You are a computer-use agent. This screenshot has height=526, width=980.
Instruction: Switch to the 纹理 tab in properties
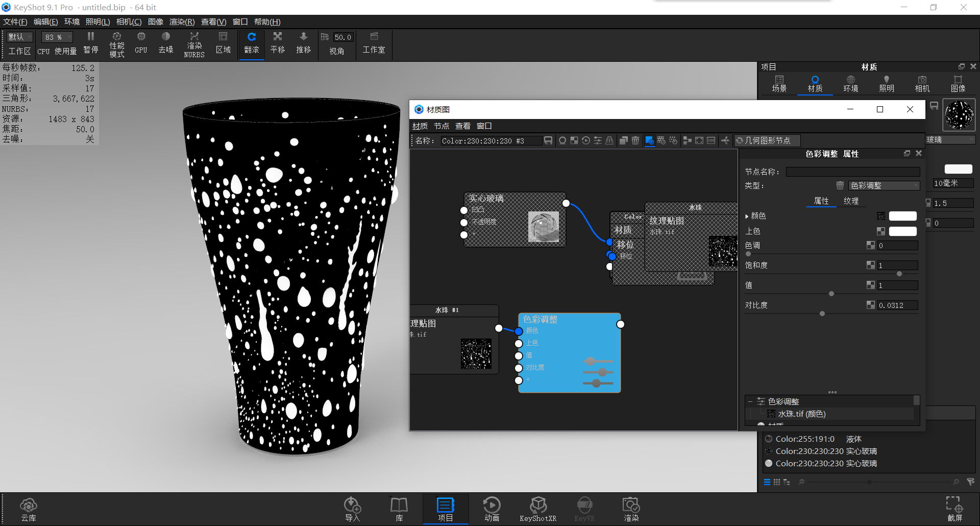pos(851,201)
